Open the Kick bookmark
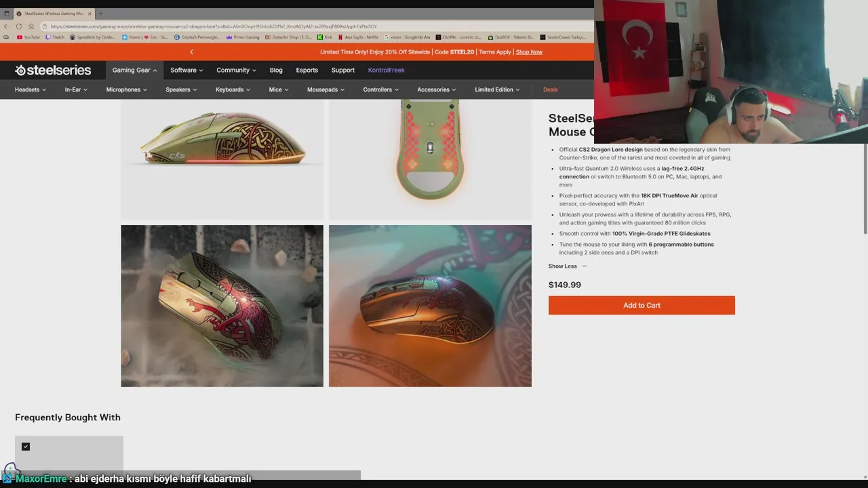The width and height of the screenshot is (868, 488). [x=325, y=37]
